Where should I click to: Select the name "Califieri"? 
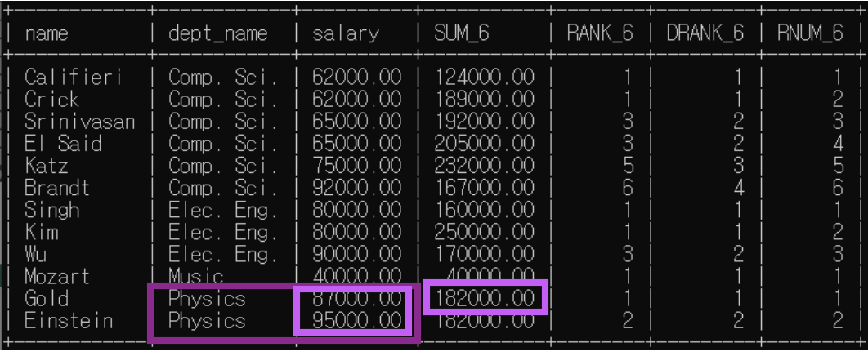(74, 78)
